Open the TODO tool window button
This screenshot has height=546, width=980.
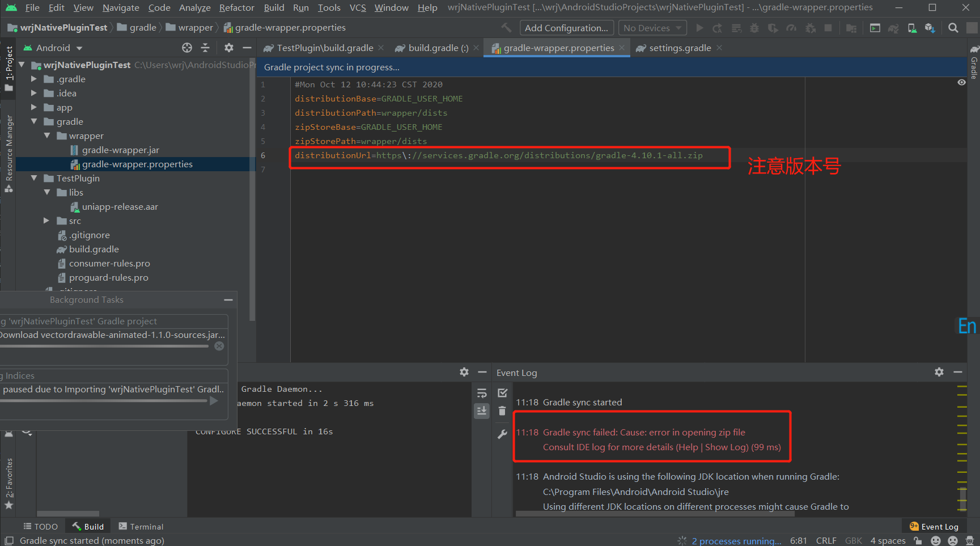40,526
